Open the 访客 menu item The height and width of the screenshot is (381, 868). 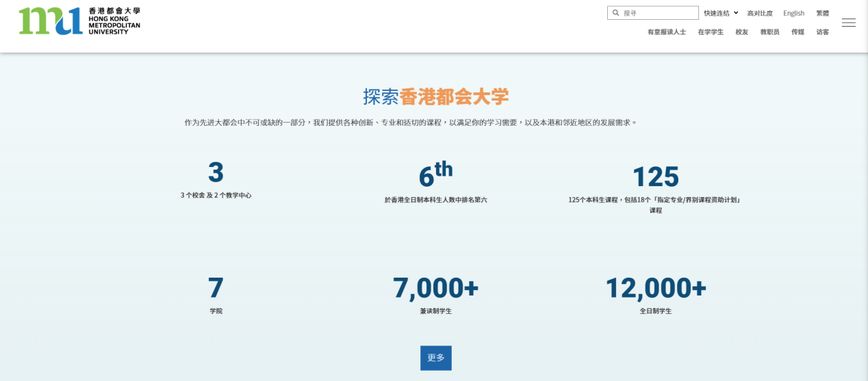coord(822,32)
